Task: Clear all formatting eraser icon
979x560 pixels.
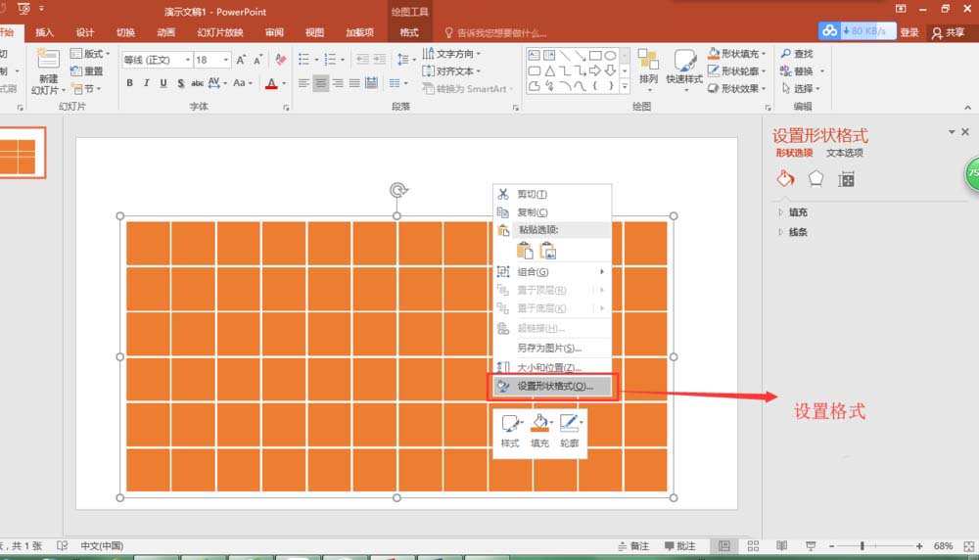Action: (x=280, y=60)
